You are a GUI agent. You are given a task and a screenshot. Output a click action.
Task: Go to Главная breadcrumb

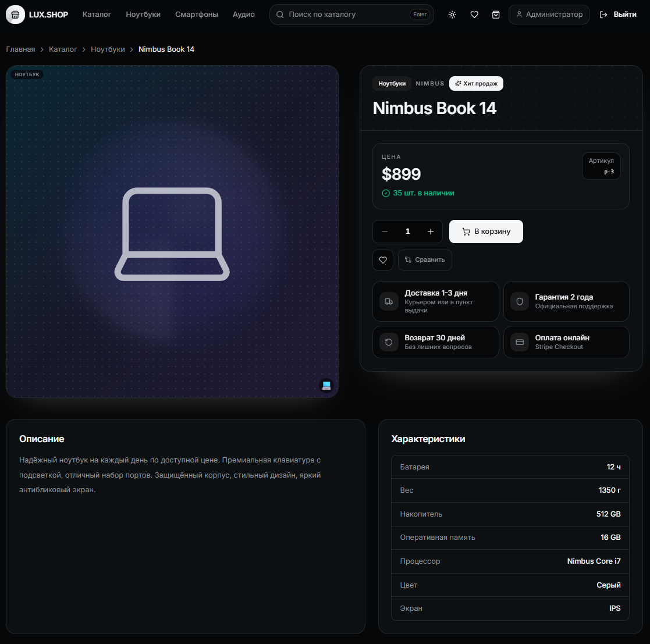[20, 49]
